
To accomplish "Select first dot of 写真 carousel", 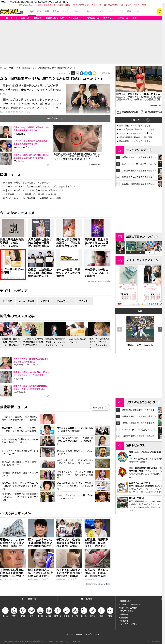I will tap(129, 349).
